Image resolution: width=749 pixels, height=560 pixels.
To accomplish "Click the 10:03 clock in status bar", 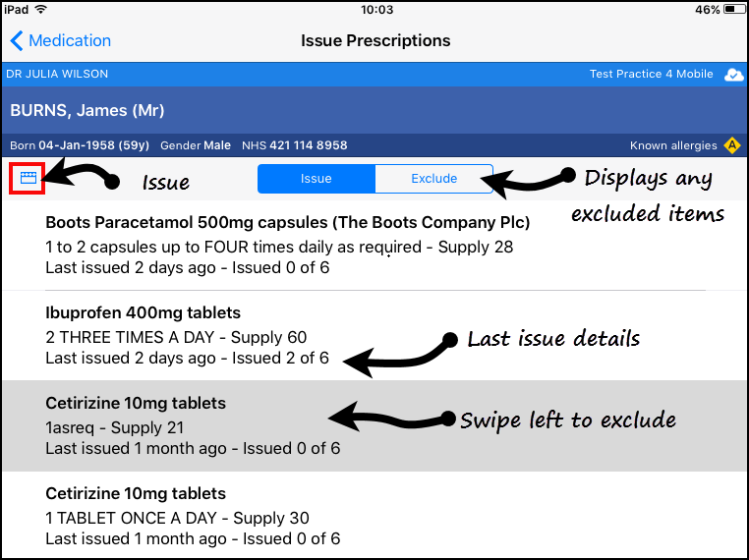I will pyautogui.click(x=376, y=10).
